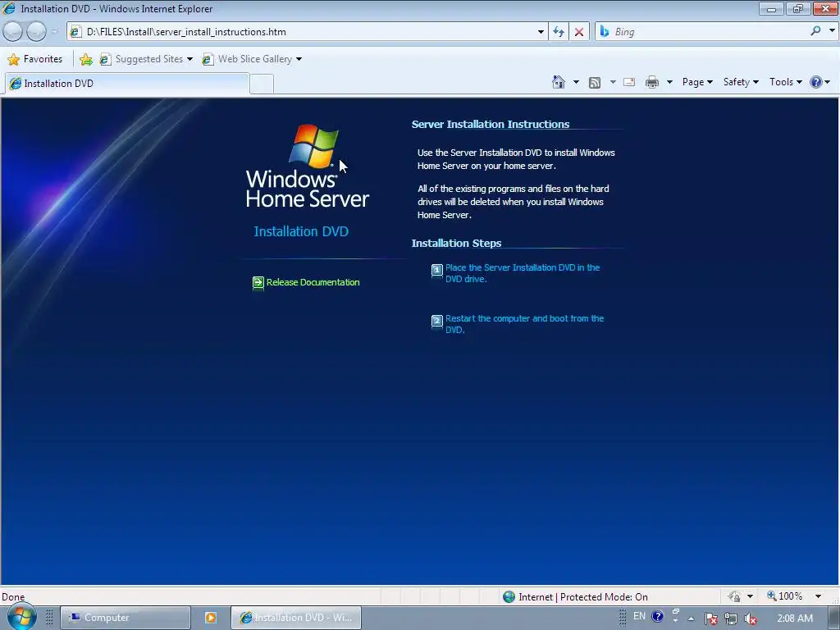Open a new blank tab
840x630 pixels.
(262, 84)
